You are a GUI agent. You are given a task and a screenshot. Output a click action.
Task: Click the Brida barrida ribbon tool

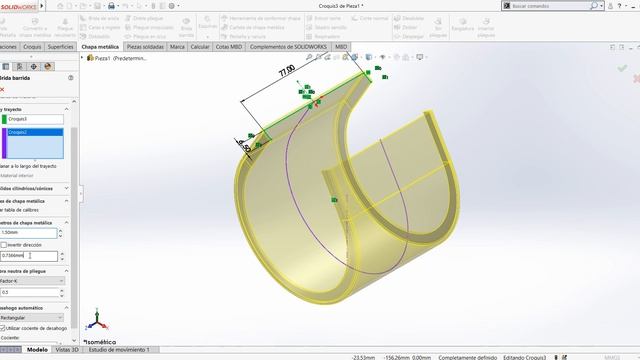(186, 27)
